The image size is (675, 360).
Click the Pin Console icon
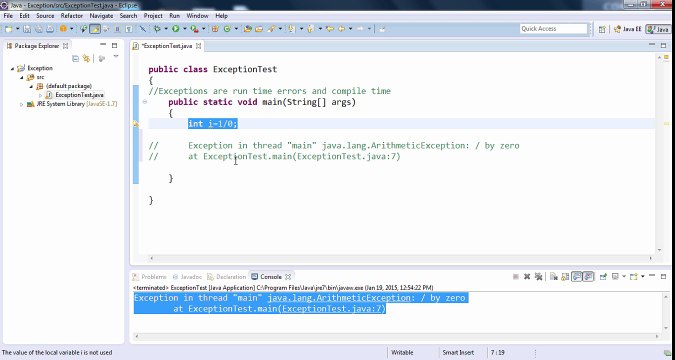603,276
